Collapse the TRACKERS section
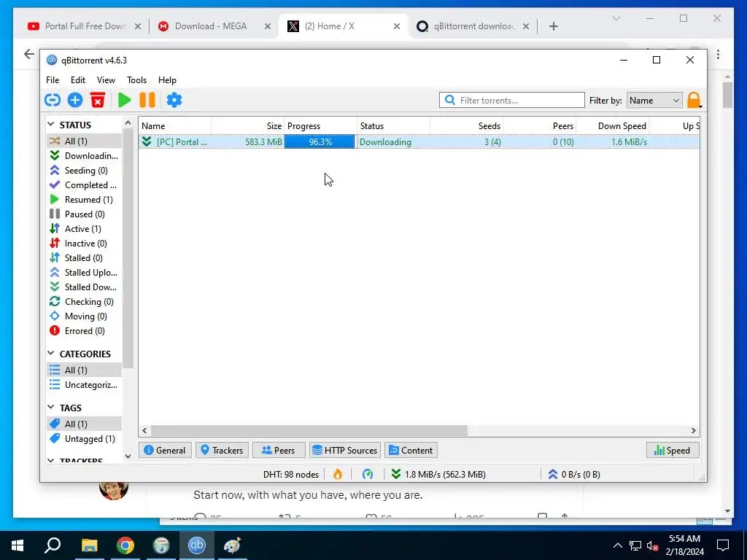 pyautogui.click(x=51, y=461)
